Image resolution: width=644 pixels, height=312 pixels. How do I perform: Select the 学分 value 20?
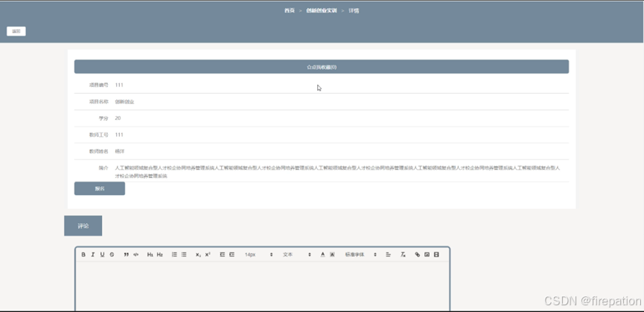(x=118, y=118)
